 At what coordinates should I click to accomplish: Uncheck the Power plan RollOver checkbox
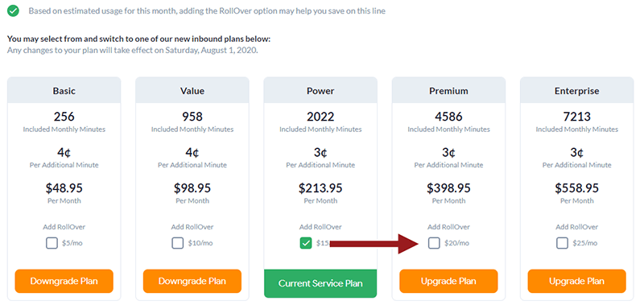[x=306, y=243]
